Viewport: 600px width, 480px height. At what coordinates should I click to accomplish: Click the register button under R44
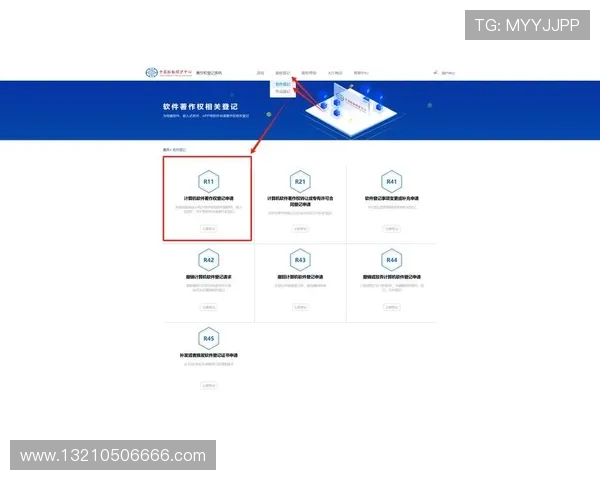[x=391, y=307]
